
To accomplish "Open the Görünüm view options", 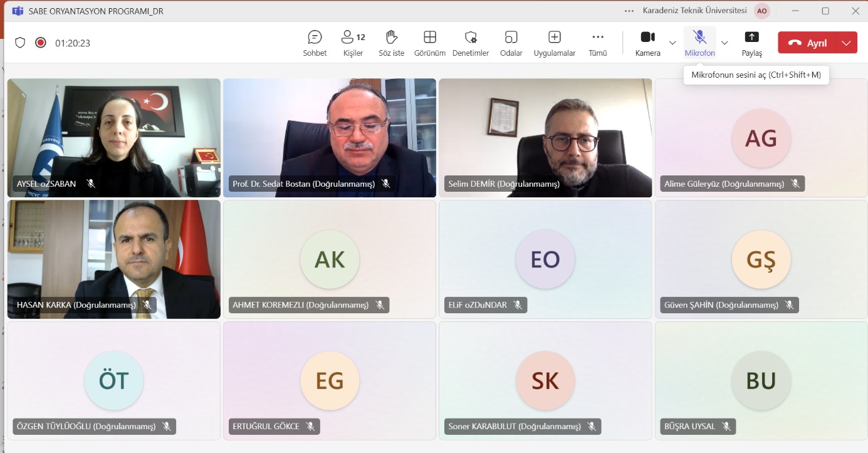I will click(x=429, y=43).
